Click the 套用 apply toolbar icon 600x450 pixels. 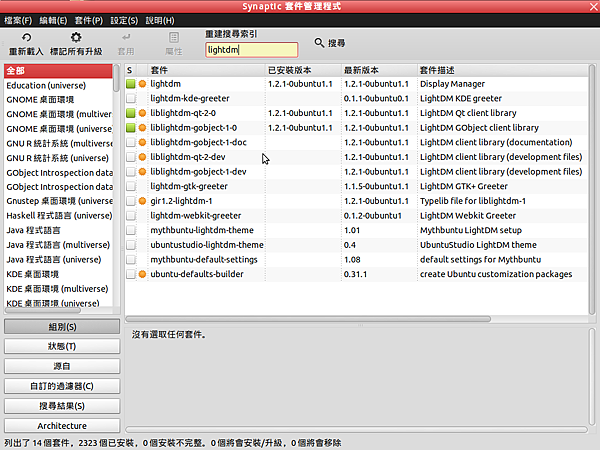click(x=126, y=38)
